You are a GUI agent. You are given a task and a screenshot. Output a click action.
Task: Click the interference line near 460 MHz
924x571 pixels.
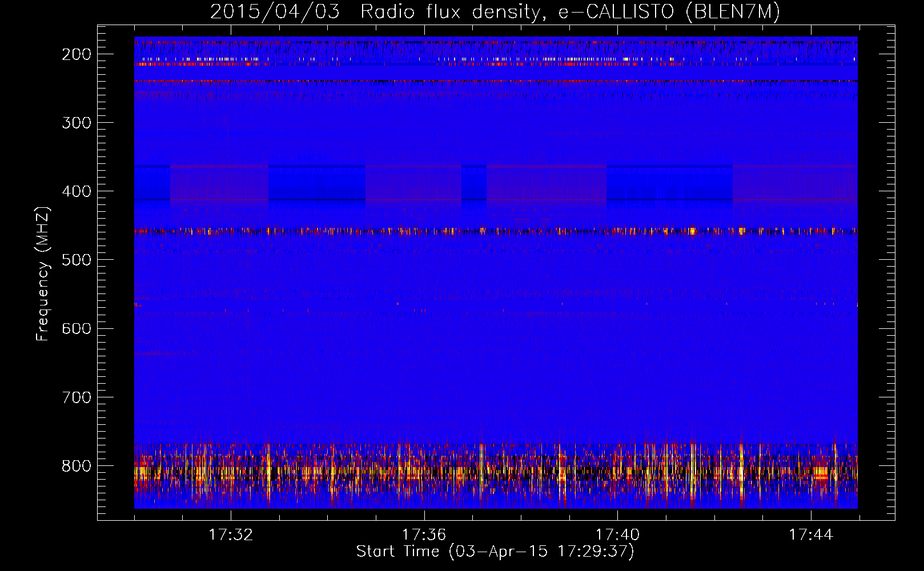pos(496,231)
